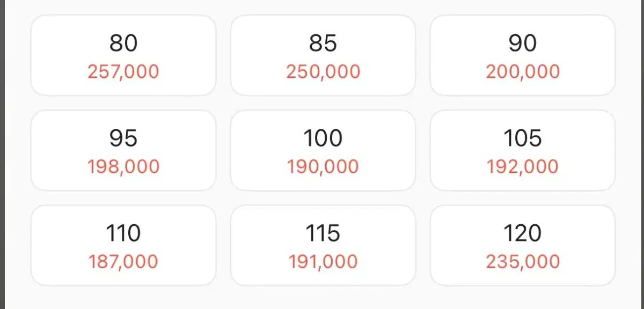Choose the size 100 card
The height and width of the screenshot is (309, 644).
pos(323,150)
